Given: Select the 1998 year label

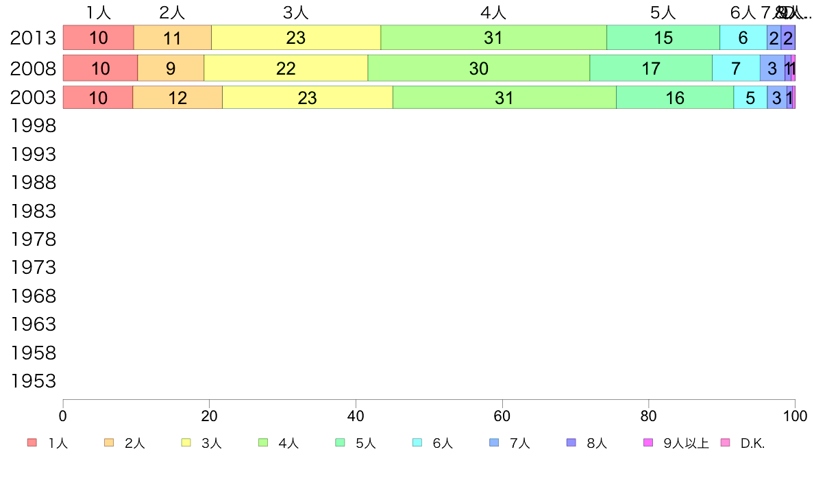Looking at the screenshot, I should pyautogui.click(x=33, y=125).
